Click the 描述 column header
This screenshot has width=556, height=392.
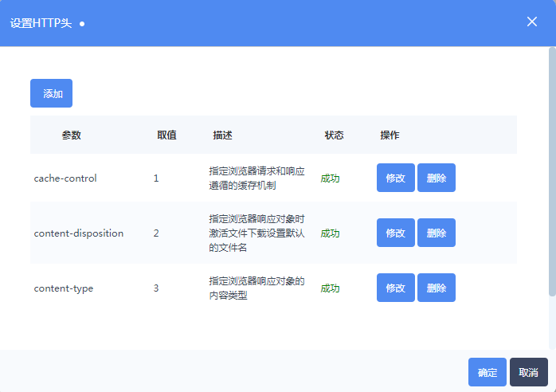click(x=222, y=135)
